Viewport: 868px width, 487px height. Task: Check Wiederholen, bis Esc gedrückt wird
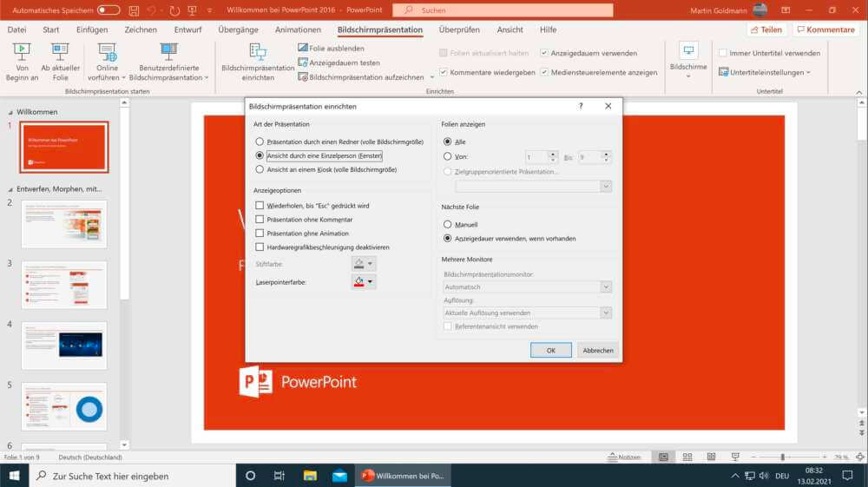click(x=259, y=206)
